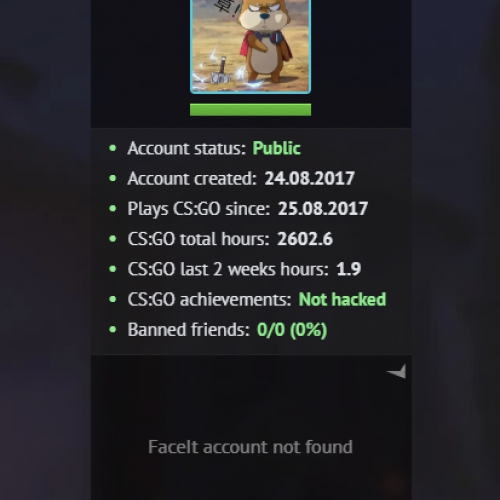
Task: Click the green bullet beside CS:GO achievements
Action: tap(113, 299)
